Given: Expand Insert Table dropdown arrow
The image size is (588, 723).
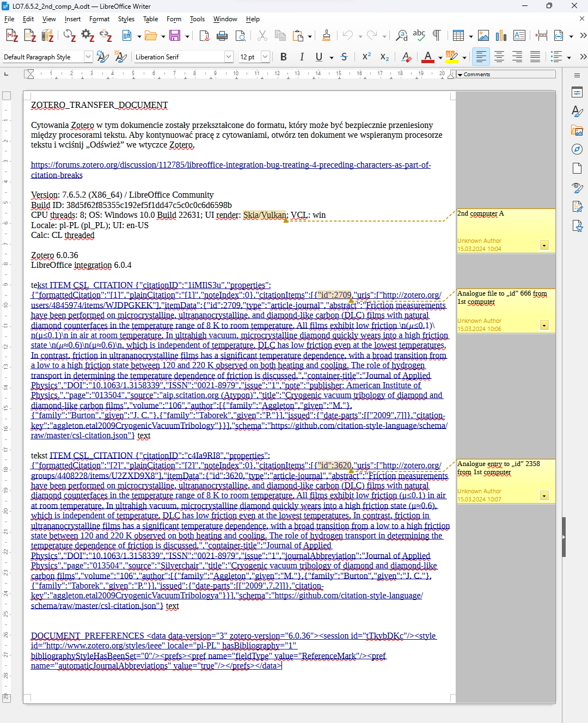Looking at the screenshot, I should (x=470, y=36).
